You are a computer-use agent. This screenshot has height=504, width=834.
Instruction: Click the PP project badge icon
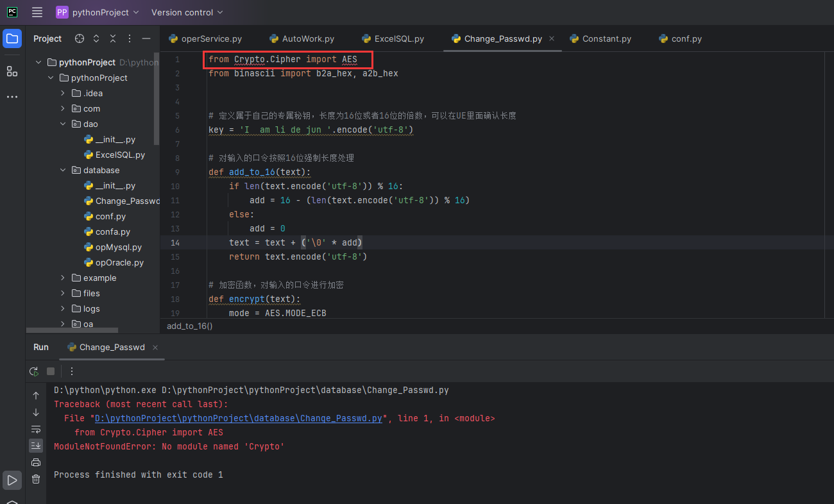point(62,12)
